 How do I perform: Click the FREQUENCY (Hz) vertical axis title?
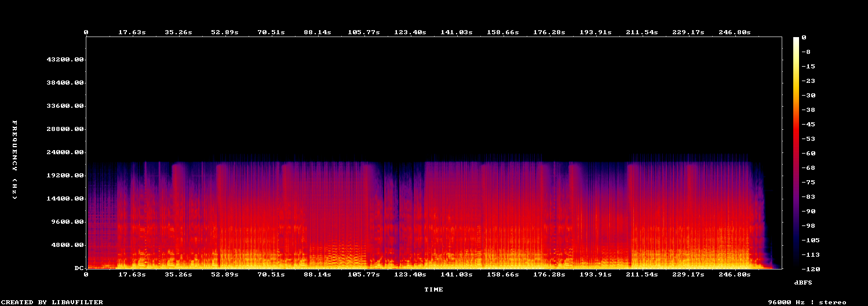(16, 160)
